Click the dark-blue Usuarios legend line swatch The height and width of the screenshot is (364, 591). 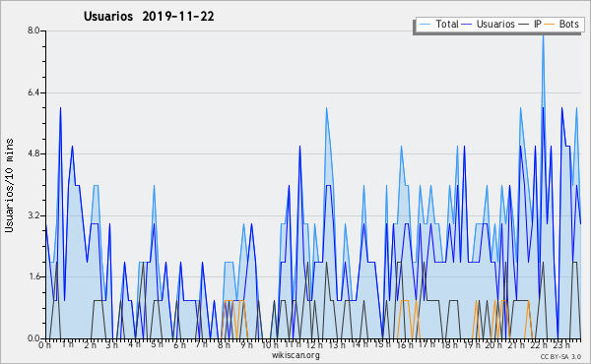pyautogui.click(x=467, y=25)
